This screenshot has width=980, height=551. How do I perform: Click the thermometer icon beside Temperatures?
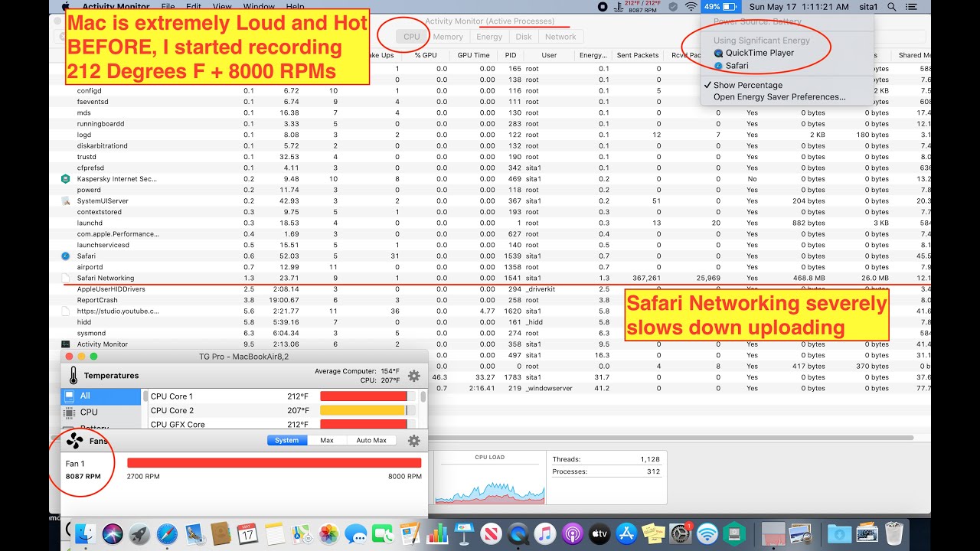[73, 376]
